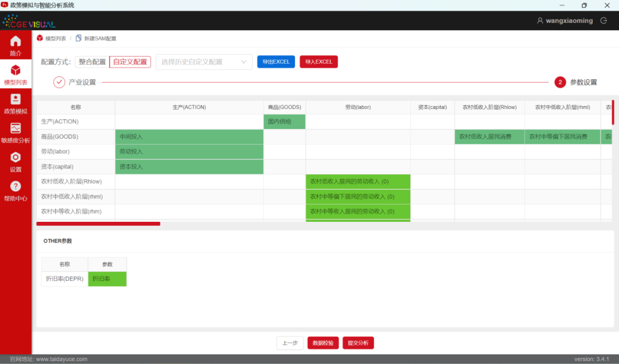Click the 新建SAM配置 breadcrumb text
This screenshot has height=364, width=619.
tap(100, 38)
